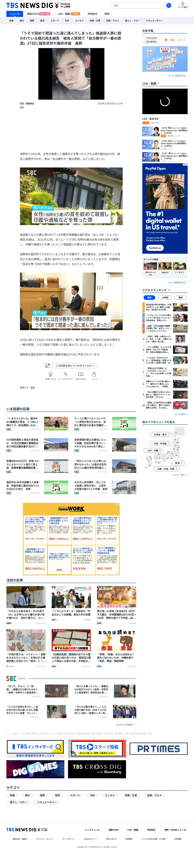
Task: Click the 国内 category link under article date
Action: coord(22,107)
